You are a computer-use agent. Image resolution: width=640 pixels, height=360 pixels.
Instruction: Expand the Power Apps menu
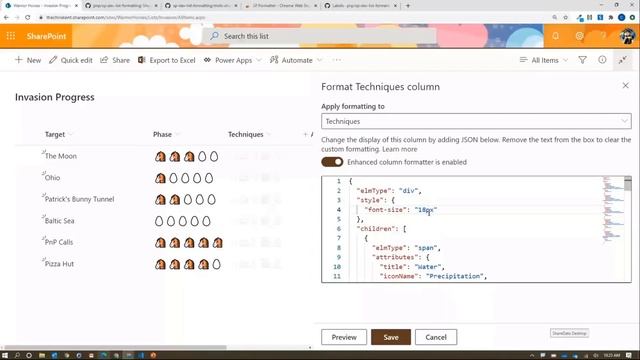click(232, 60)
